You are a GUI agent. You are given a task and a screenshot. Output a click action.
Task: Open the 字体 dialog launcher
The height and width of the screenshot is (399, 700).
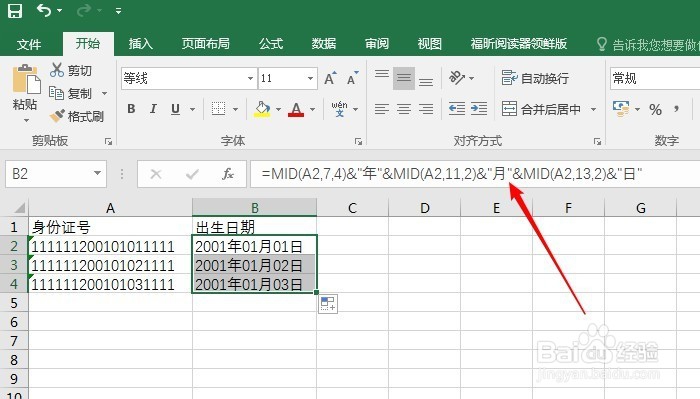tap(358, 141)
